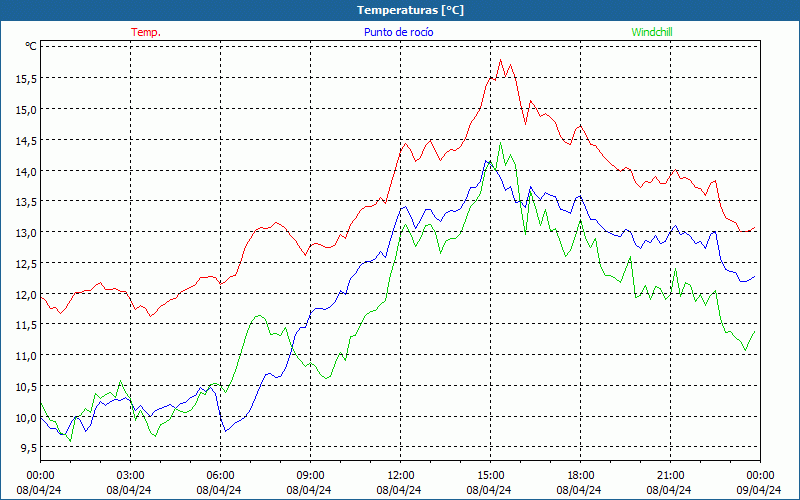800x500 pixels.
Task: Click the green windchill peak after 15:00
Action: pyautogui.click(x=501, y=142)
